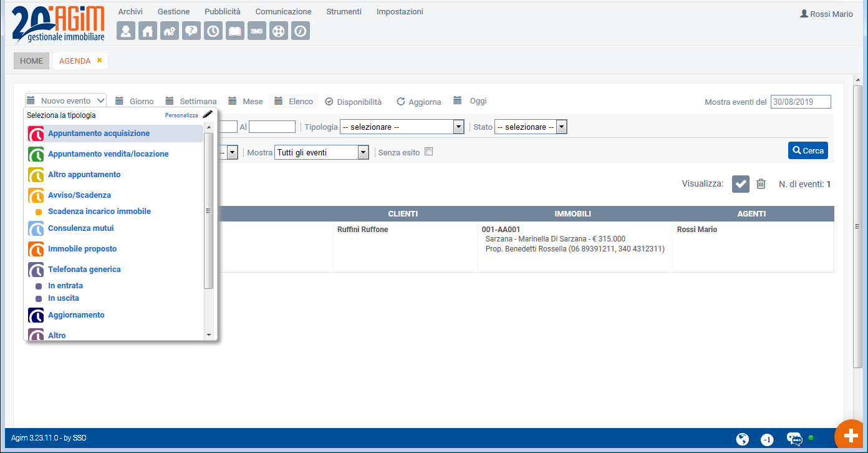Click the 001-AA001 property code

[501, 230]
